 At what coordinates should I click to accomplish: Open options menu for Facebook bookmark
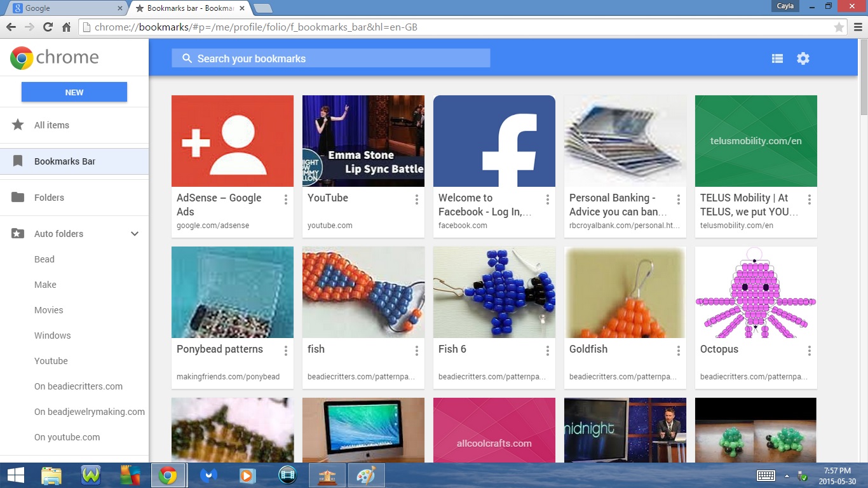tap(548, 200)
